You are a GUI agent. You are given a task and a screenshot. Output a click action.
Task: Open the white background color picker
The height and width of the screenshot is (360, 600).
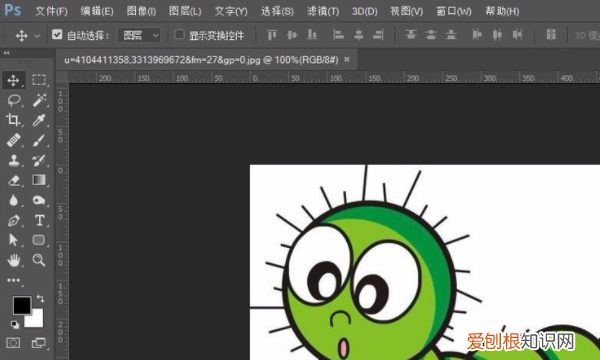pos(37,321)
